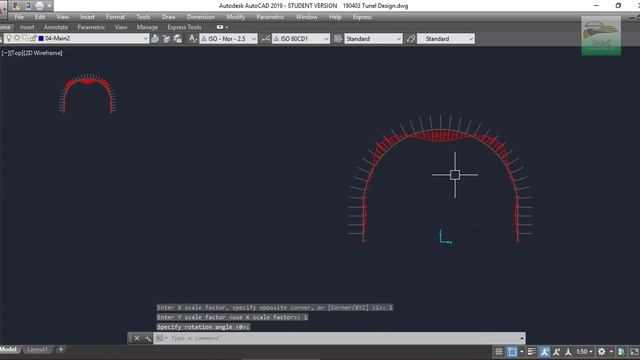The width and height of the screenshot is (640, 360).
Task: Open the Draw menu
Action: point(169,17)
